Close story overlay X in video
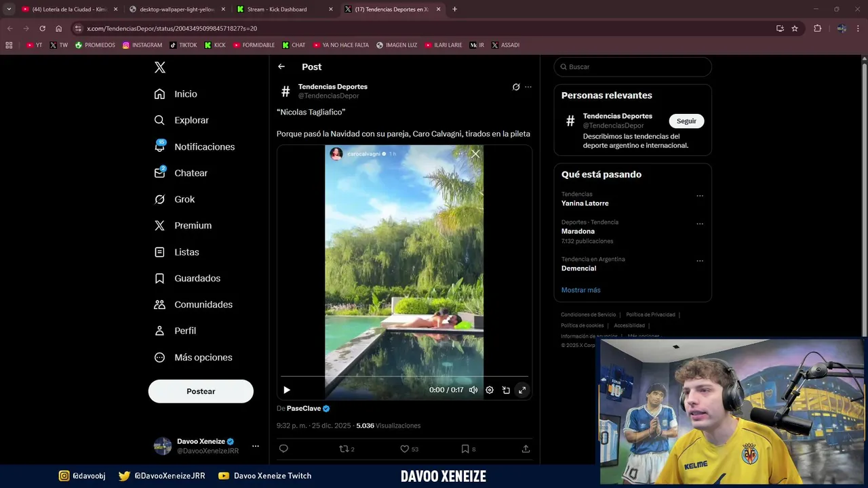 [x=475, y=154]
